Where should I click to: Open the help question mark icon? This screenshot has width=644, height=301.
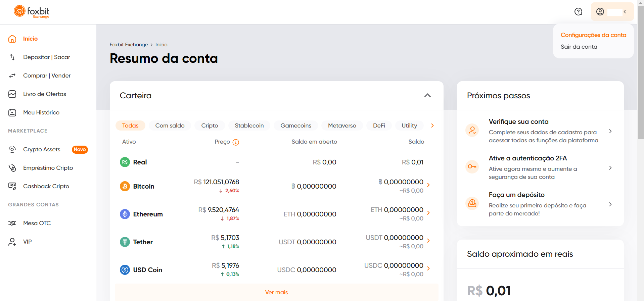click(578, 12)
